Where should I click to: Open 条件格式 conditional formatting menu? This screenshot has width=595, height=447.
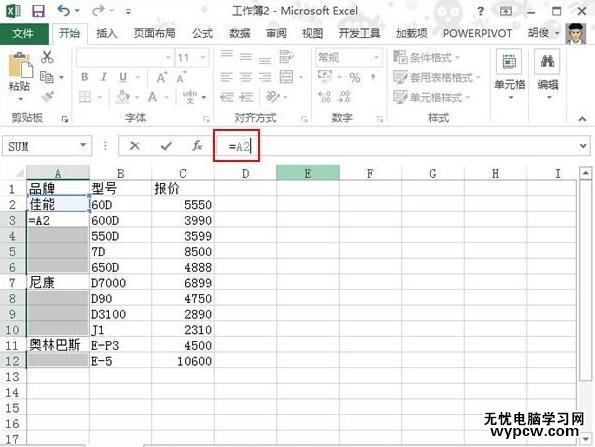tap(426, 58)
